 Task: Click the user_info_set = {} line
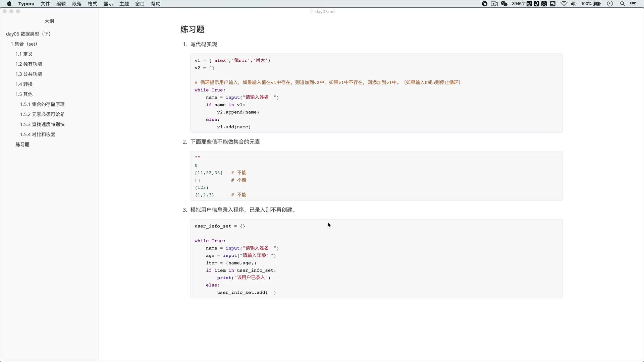coord(220,226)
